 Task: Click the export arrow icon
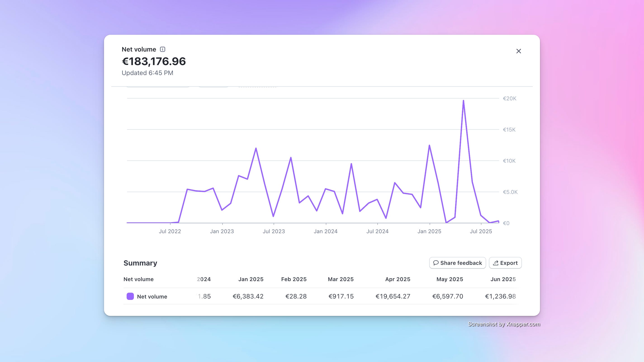(x=495, y=263)
